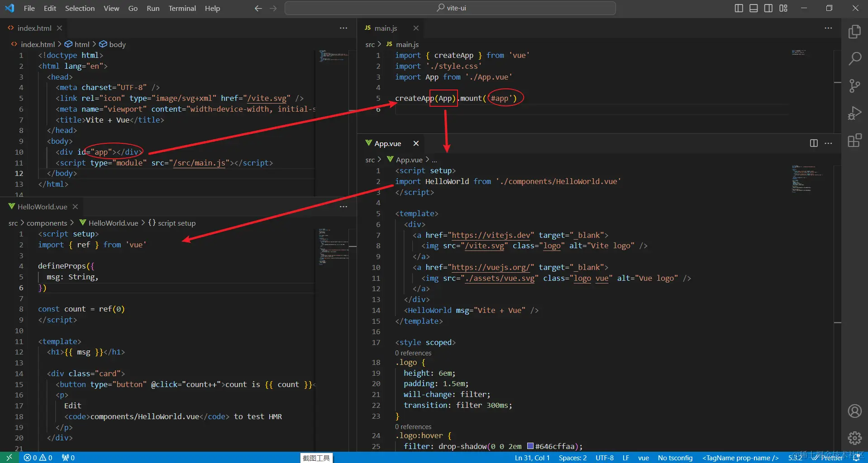Screen dimensions: 868x463
Task: Open Source Control view icon
Action: click(854, 86)
